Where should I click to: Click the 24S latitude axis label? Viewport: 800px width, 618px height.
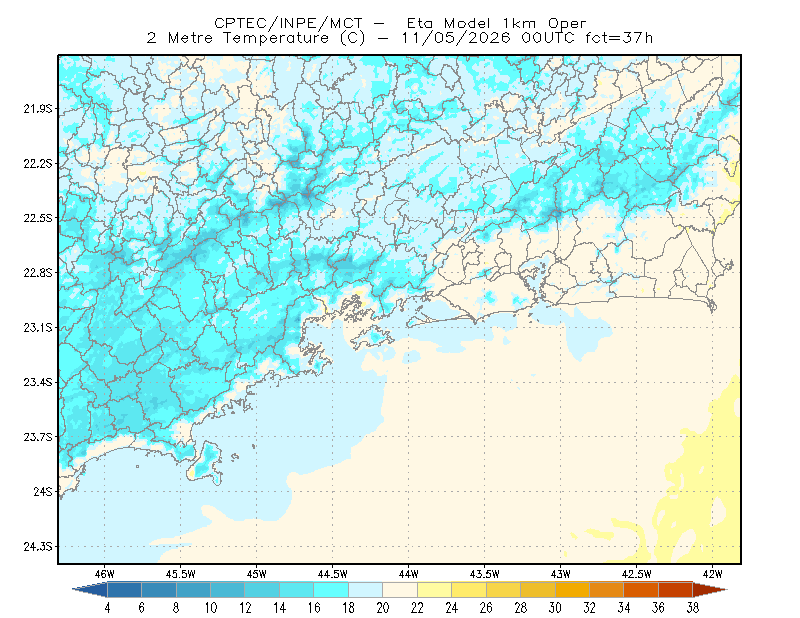tap(43, 492)
